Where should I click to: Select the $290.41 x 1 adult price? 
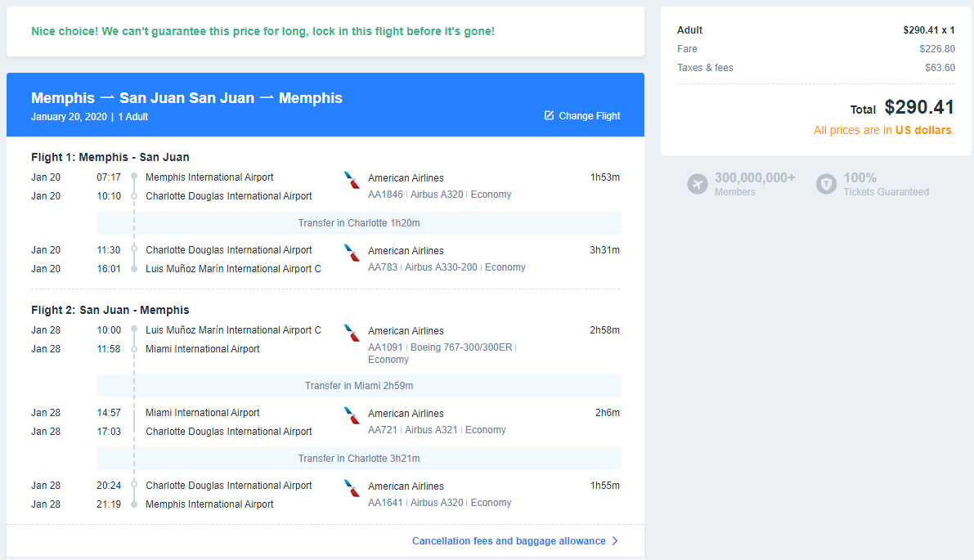(x=929, y=29)
